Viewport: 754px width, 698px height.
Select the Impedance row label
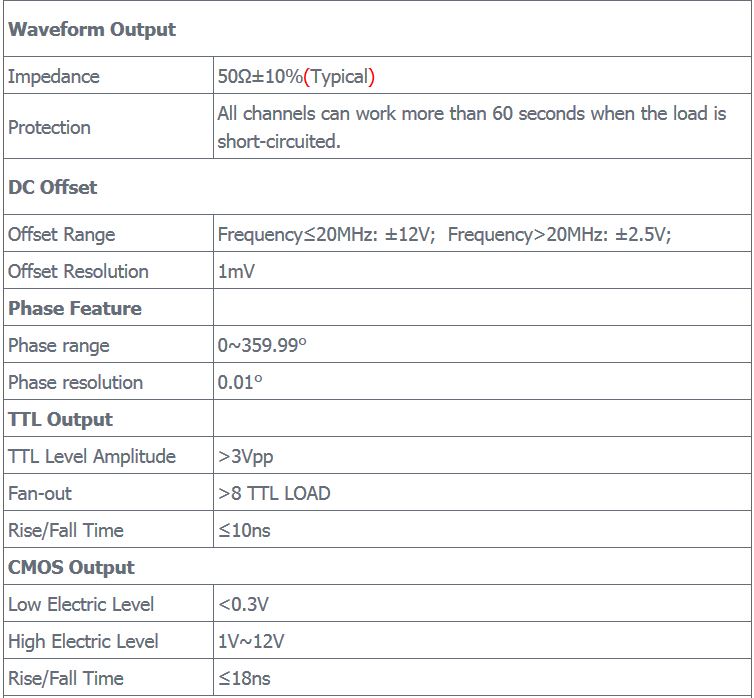tap(54, 76)
